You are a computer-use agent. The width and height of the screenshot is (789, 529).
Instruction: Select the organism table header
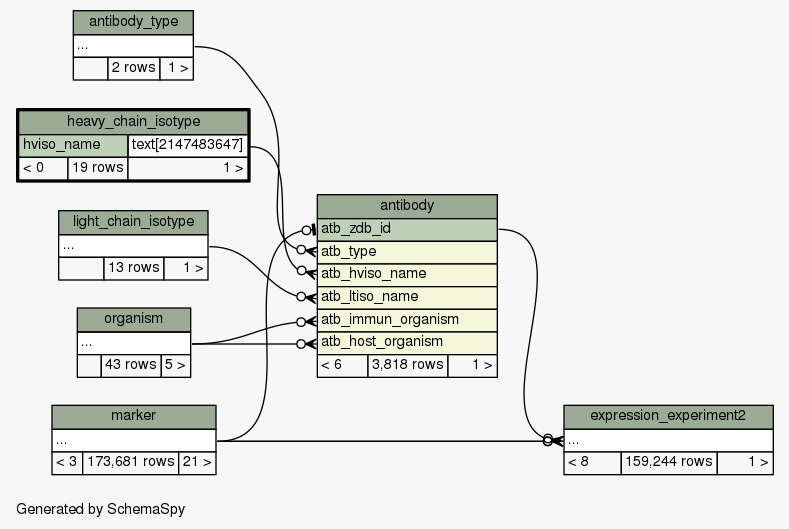[x=133, y=319]
